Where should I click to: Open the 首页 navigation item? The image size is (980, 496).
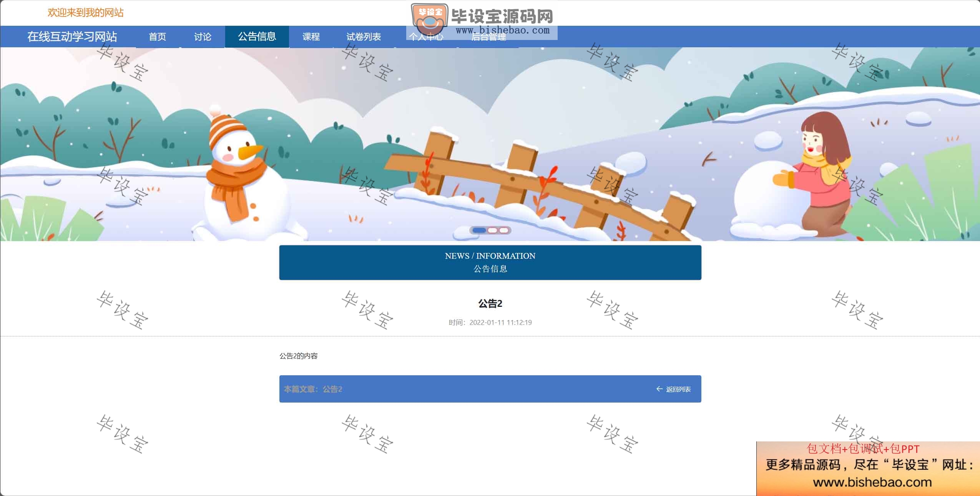click(158, 37)
